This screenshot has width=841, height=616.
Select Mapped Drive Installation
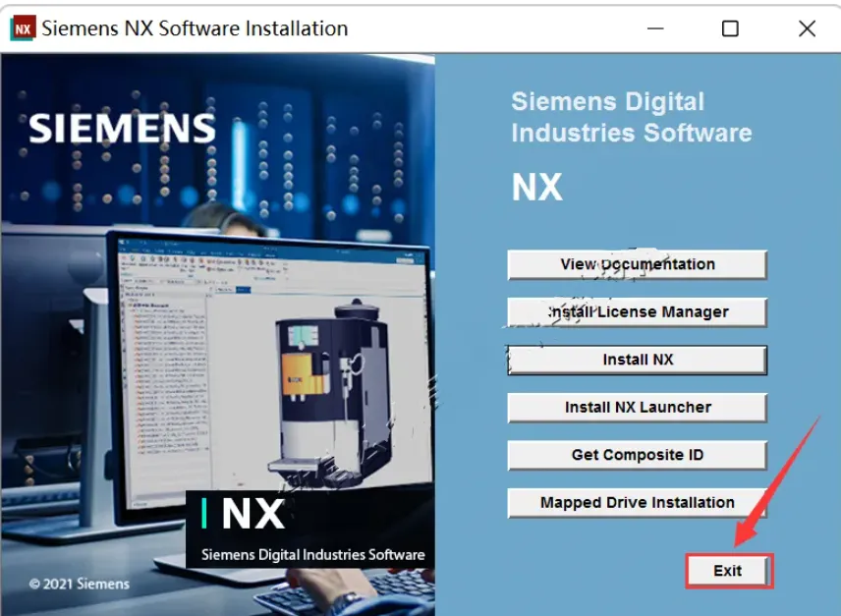638,503
